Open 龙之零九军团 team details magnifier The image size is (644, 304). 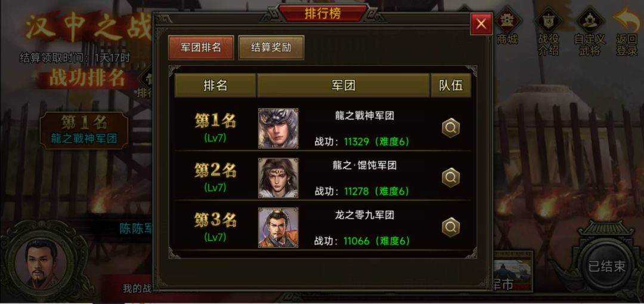(x=451, y=227)
